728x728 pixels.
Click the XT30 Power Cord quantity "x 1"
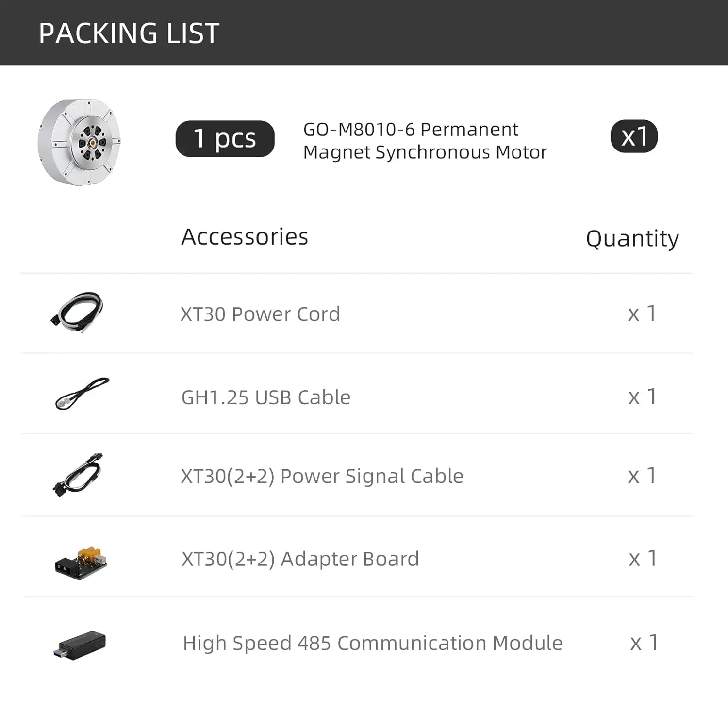642,314
